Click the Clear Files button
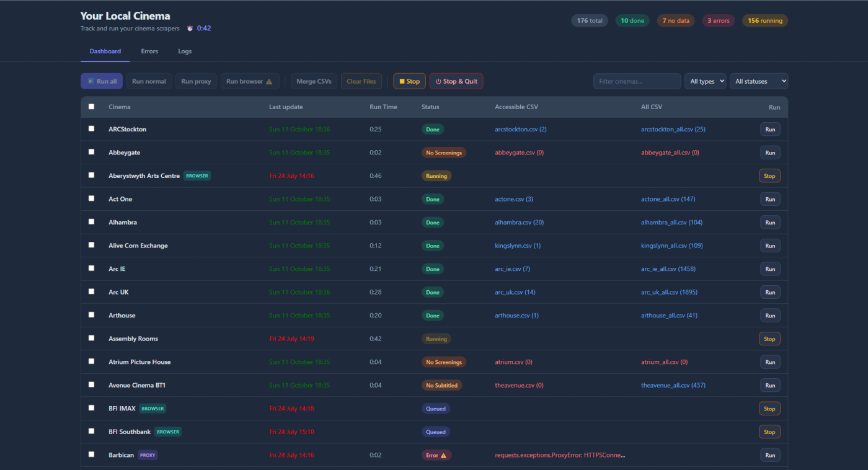This screenshot has width=868, height=470. [361, 81]
